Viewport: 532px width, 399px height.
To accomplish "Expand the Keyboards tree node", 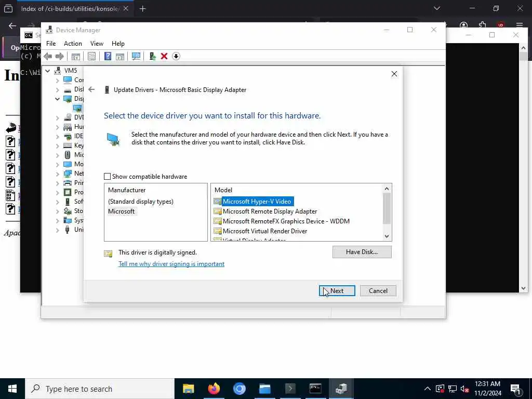I will click(57, 145).
